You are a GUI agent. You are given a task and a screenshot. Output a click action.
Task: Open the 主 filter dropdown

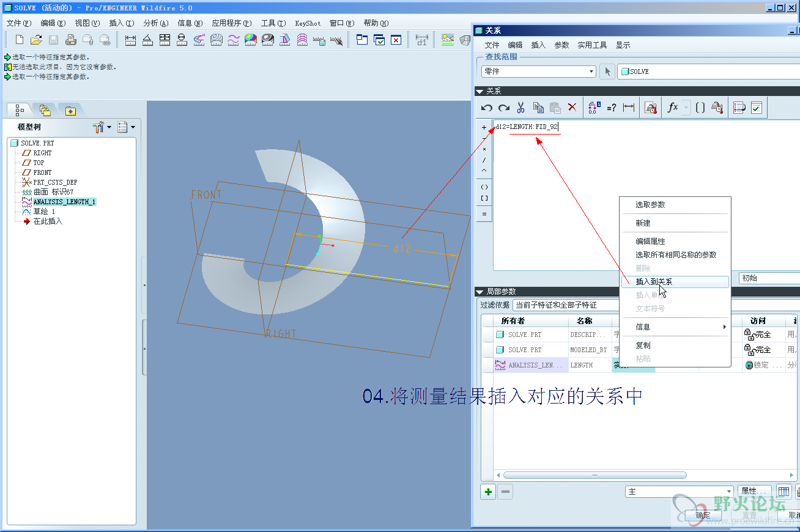679,492
